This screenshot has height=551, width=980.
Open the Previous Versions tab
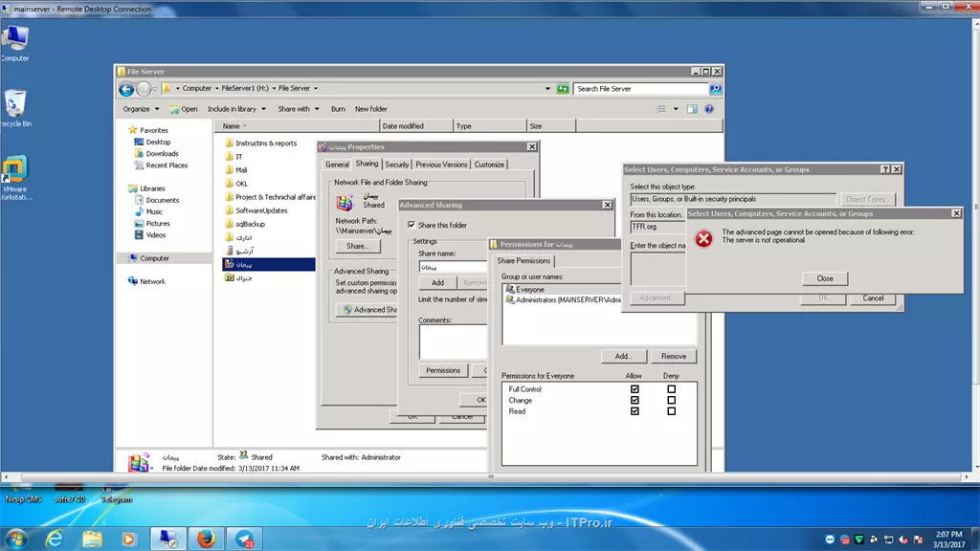[441, 165]
